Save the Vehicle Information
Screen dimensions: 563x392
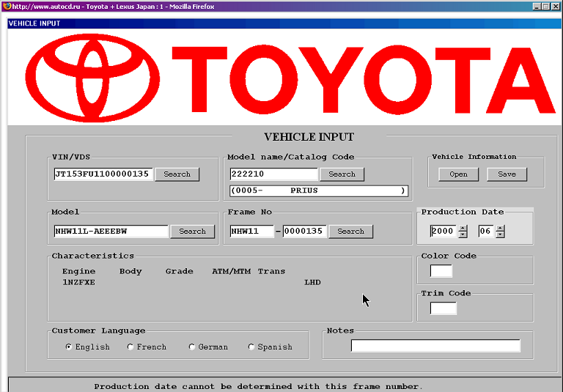(x=507, y=174)
